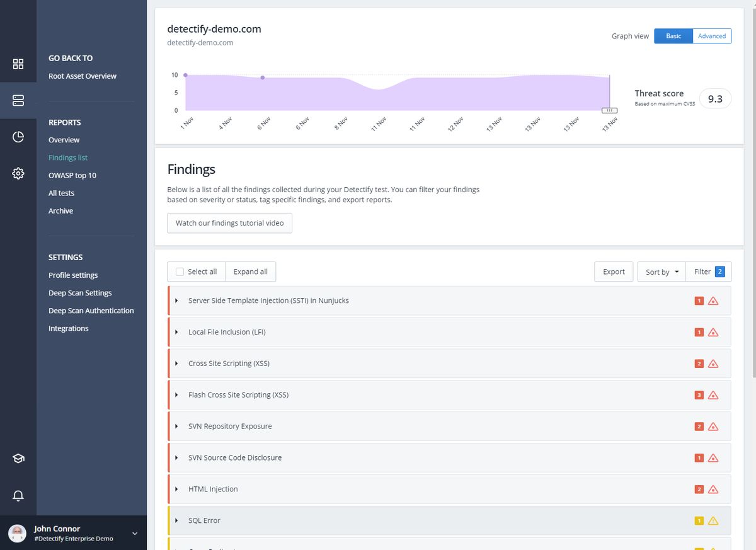Expand the Cross Site Scripting (XSS) finding
This screenshot has width=756, height=550.
(176, 364)
